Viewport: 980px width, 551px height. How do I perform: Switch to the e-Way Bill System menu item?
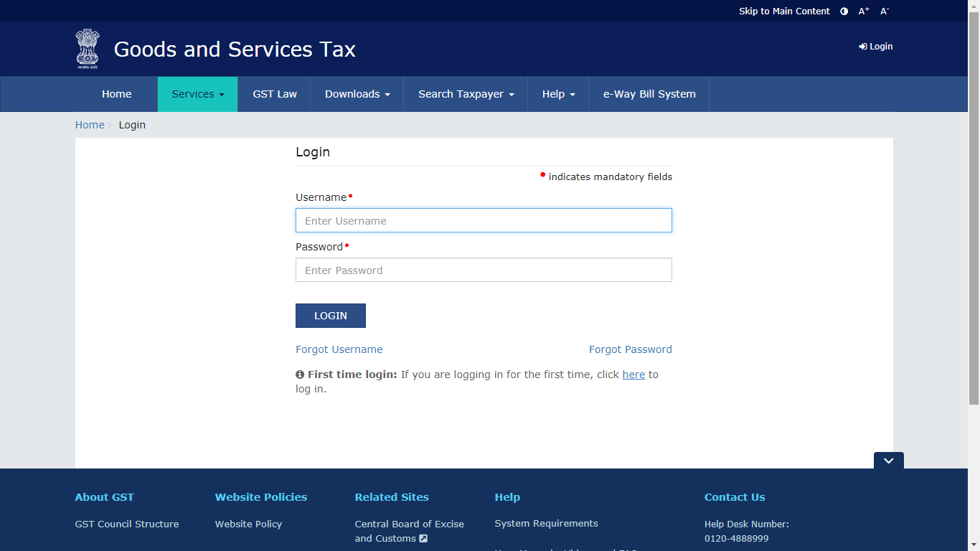pos(648,94)
